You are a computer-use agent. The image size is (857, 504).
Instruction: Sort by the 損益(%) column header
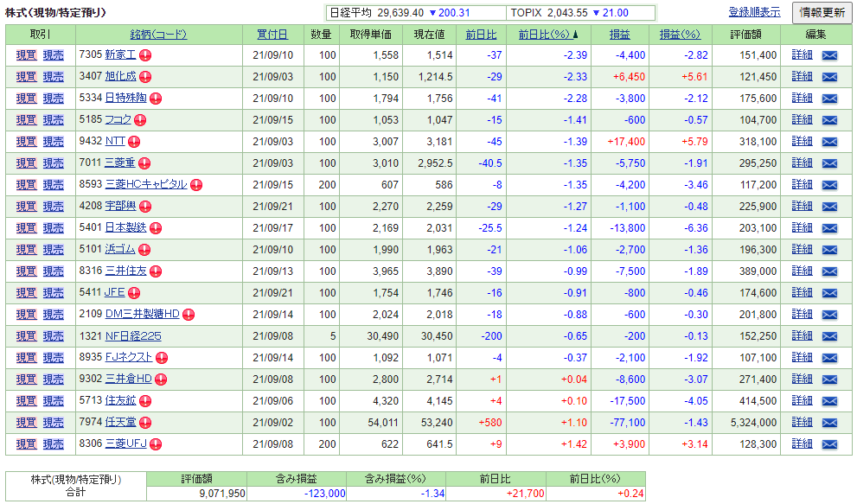pos(680,35)
